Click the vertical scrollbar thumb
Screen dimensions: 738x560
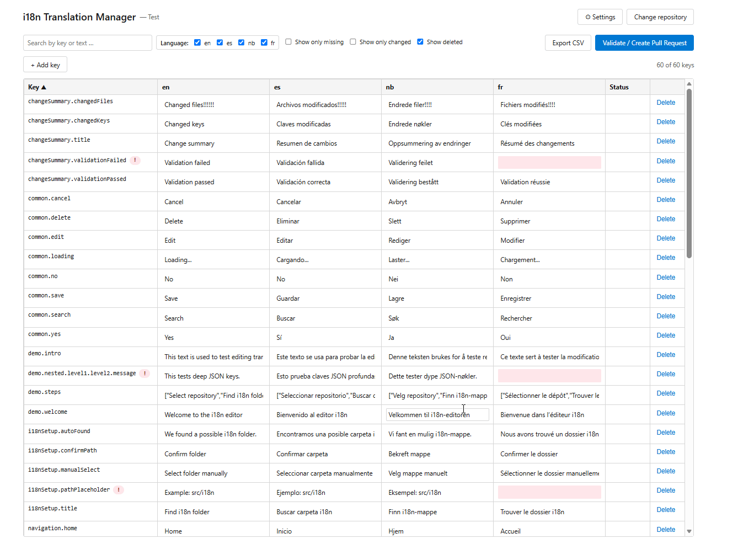click(x=689, y=174)
